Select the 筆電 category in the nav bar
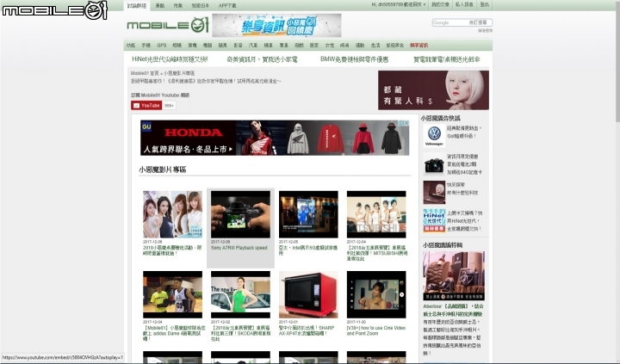620x364 pixels. point(192,46)
